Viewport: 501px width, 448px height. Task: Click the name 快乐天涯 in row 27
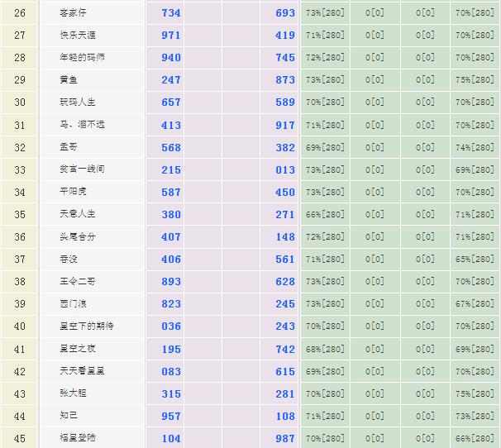tap(77, 36)
